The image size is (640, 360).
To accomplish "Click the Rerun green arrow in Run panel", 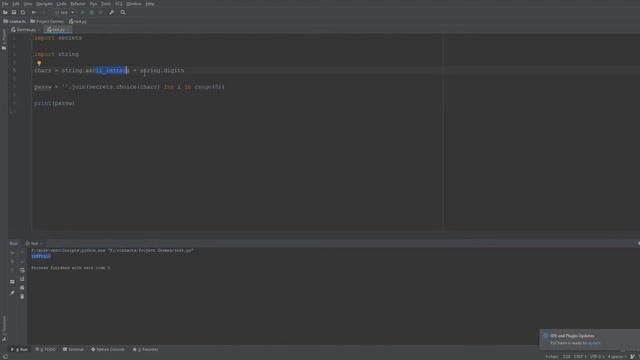I will pyautogui.click(x=12, y=253).
